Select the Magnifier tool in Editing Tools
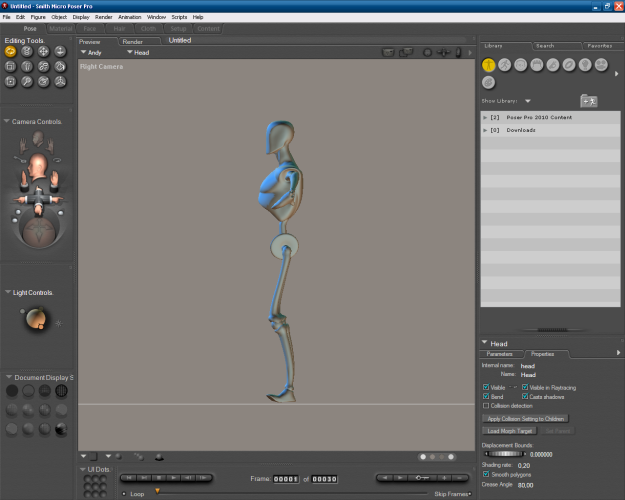Viewport: 625px width, 500px height. click(27, 81)
